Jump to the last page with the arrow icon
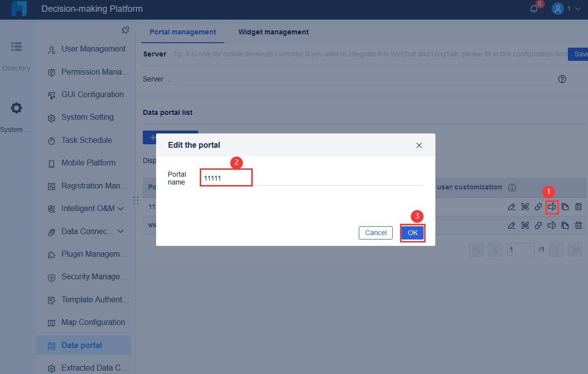The width and height of the screenshot is (588, 374). tap(575, 249)
